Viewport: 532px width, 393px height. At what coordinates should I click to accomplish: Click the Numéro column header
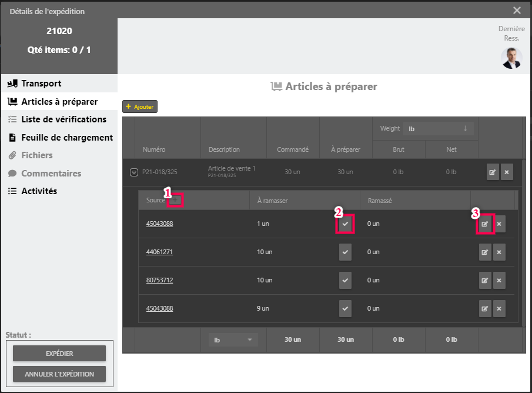coord(154,149)
